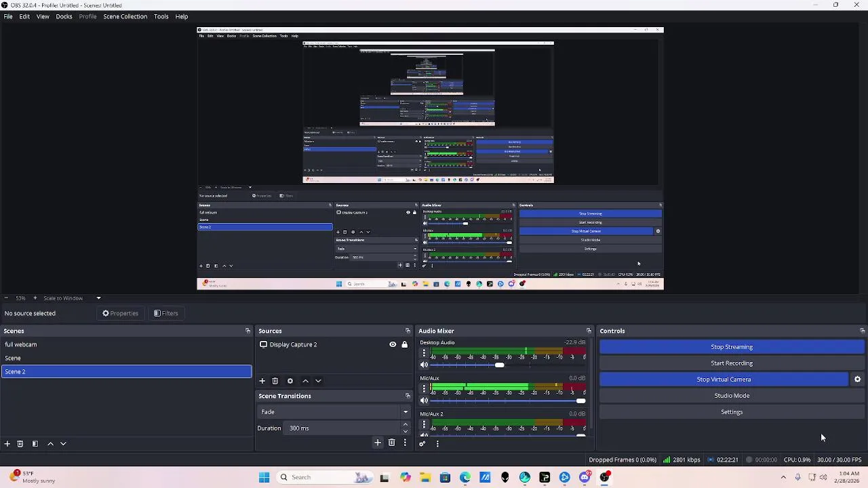Move the selected scene down
868x488 pixels.
point(63,443)
